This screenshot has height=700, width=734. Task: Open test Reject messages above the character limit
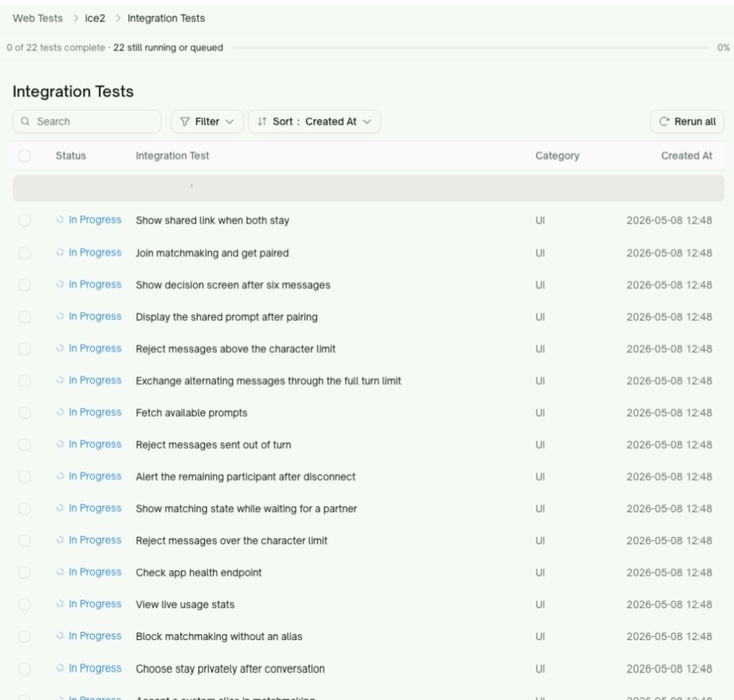pyautogui.click(x=235, y=349)
